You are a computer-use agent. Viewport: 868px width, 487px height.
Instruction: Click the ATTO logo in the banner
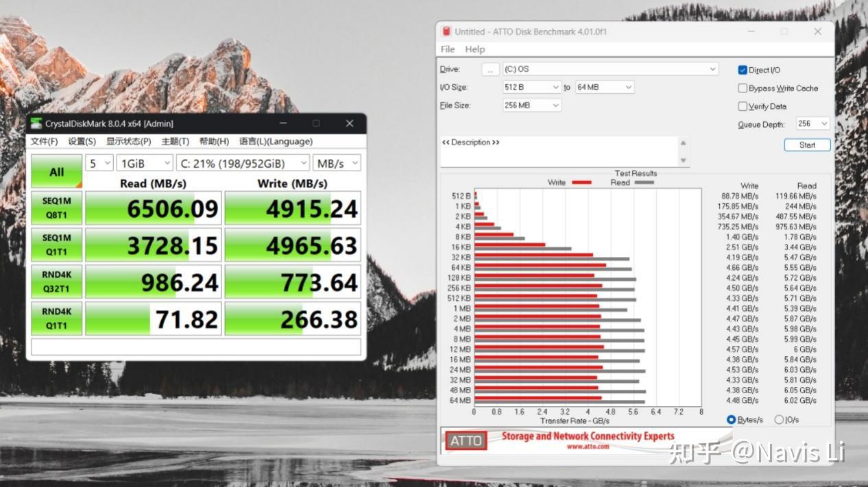coord(466,440)
